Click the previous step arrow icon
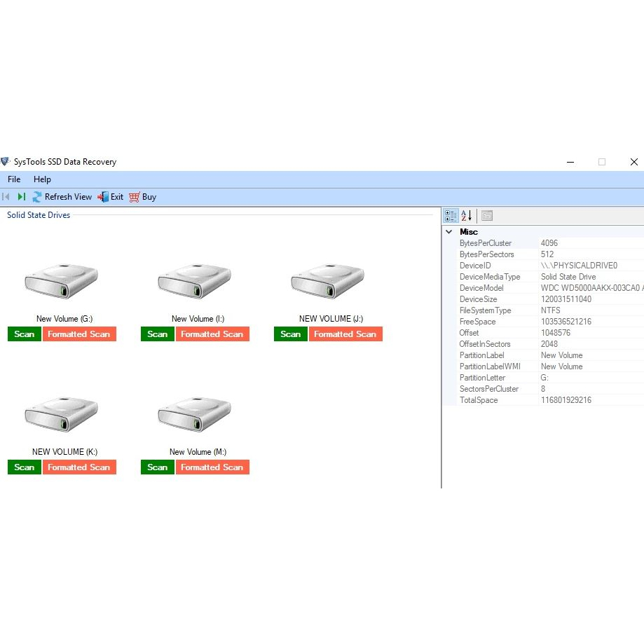 (6, 197)
